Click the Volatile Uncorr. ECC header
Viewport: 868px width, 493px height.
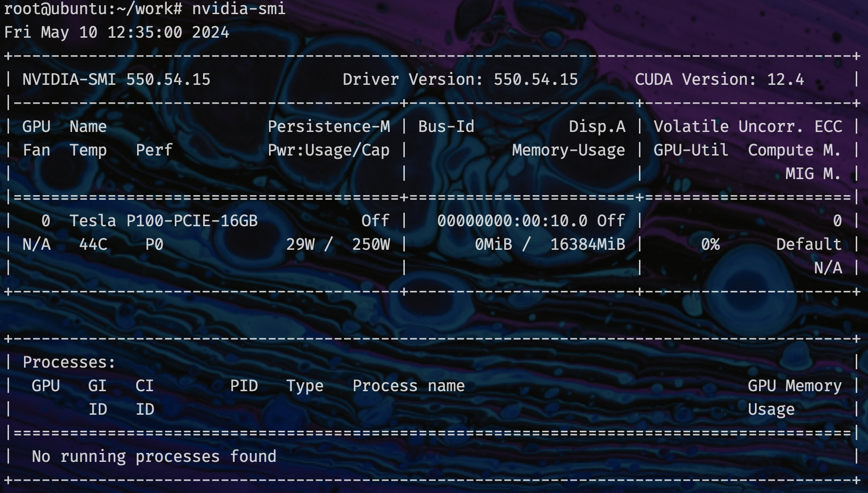[x=747, y=126]
